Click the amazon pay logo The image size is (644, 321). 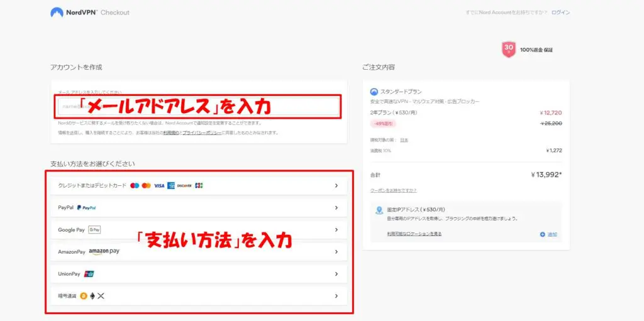[x=104, y=252]
